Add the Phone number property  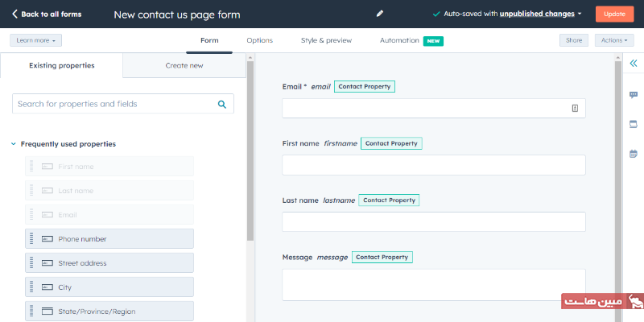[x=109, y=238]
